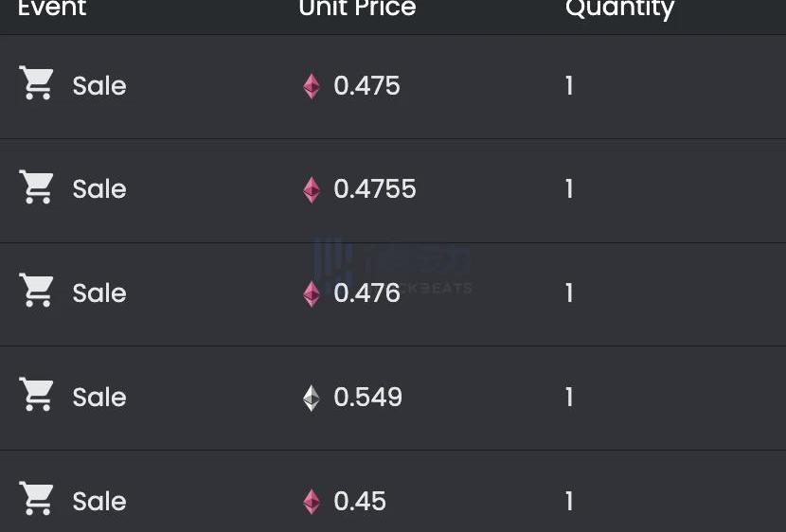Open the Sale event priced 0.4755
Viewport: 786px width, 532px height.
click(99, 189)
